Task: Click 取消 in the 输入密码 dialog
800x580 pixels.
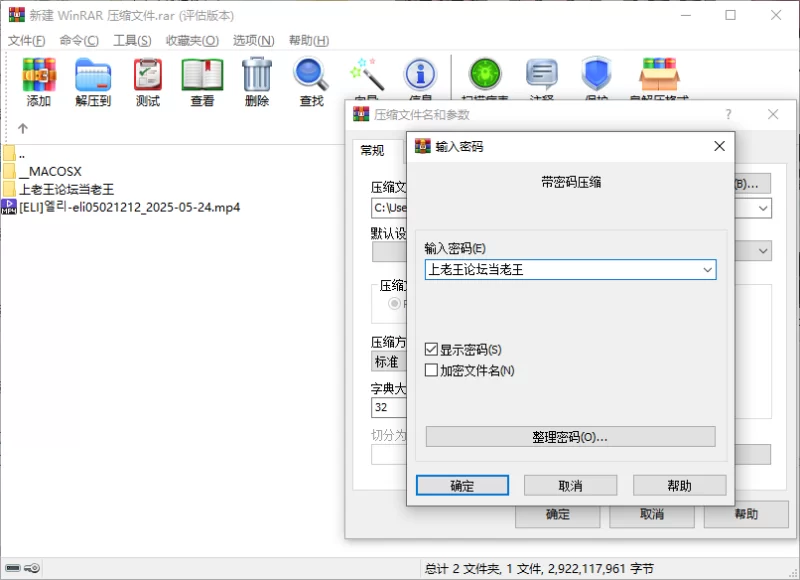Action: [570, 485]
